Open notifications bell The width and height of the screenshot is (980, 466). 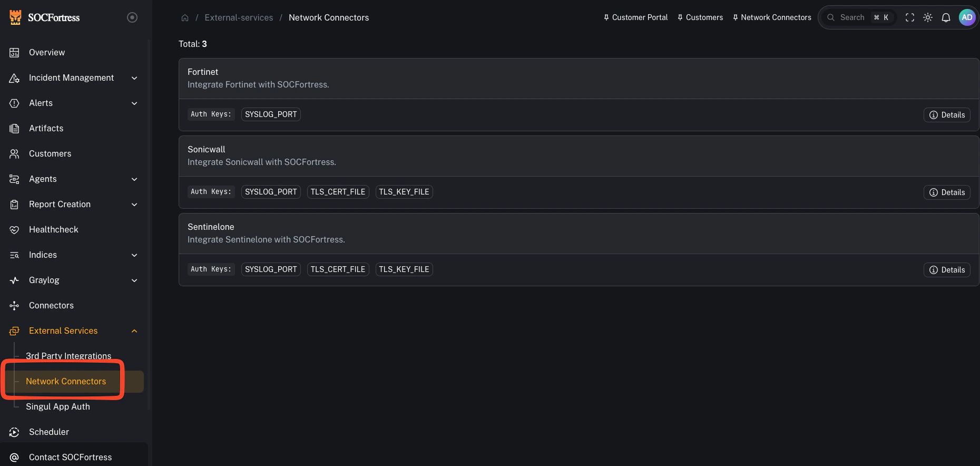(x=946, y=17)
